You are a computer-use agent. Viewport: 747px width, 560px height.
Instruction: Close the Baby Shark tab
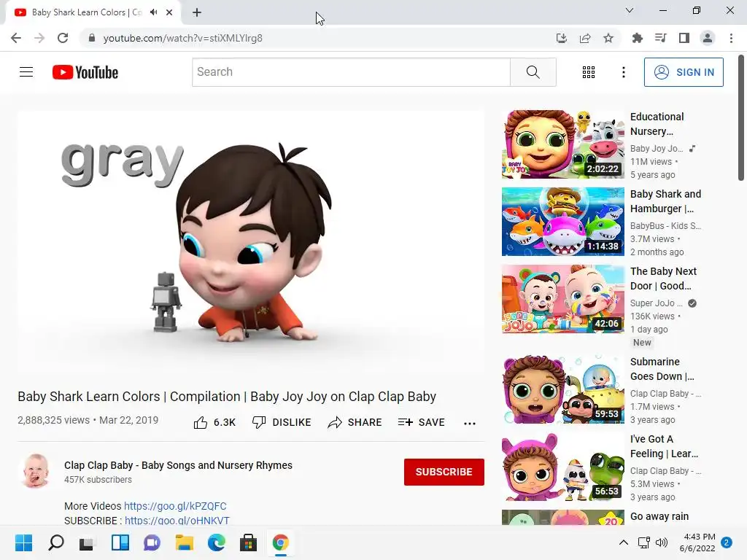(169, 12)
